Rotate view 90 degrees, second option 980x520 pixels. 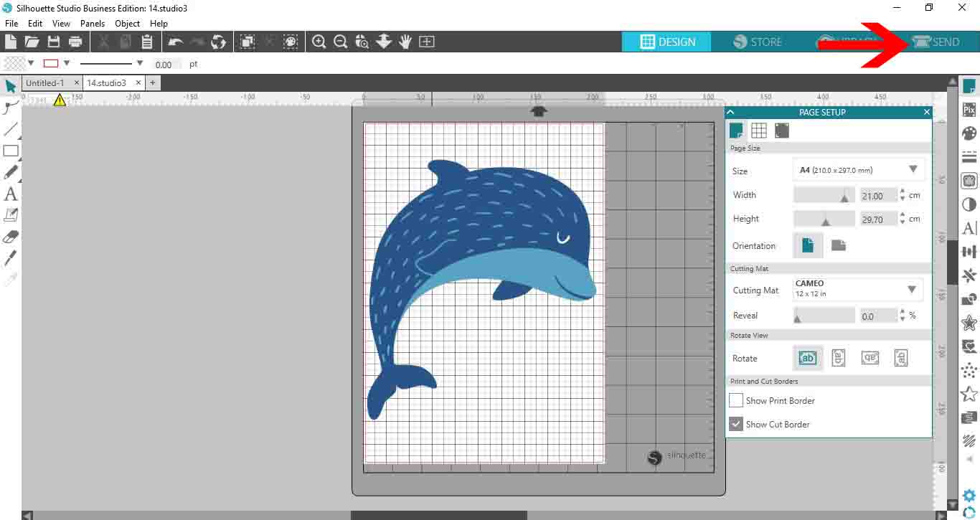pyautogui.click(x=839, y=358)
